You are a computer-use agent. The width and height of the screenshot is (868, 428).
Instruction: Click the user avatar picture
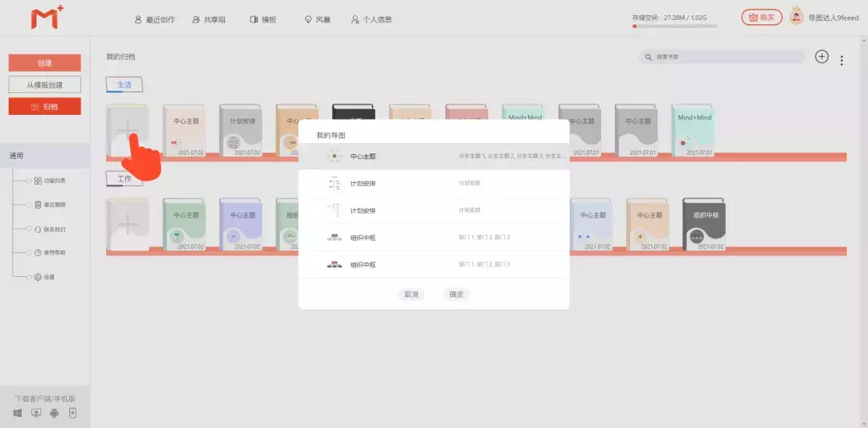796,17
